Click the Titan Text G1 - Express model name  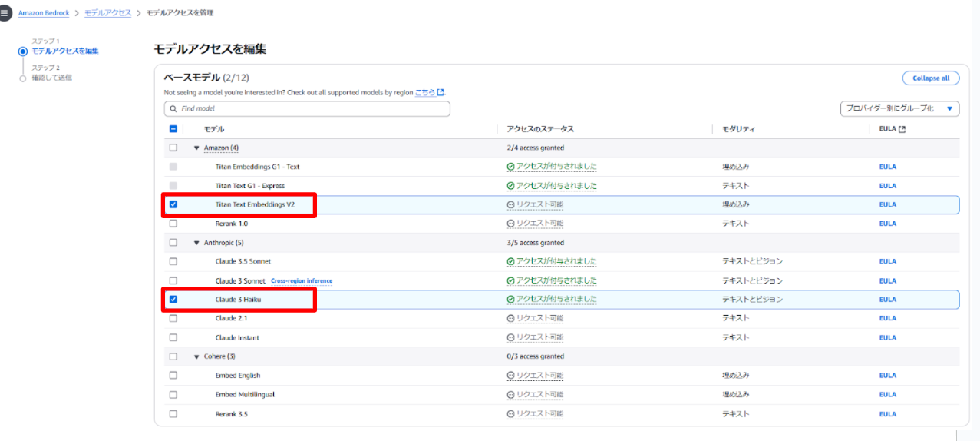click(x=250, y=186)
